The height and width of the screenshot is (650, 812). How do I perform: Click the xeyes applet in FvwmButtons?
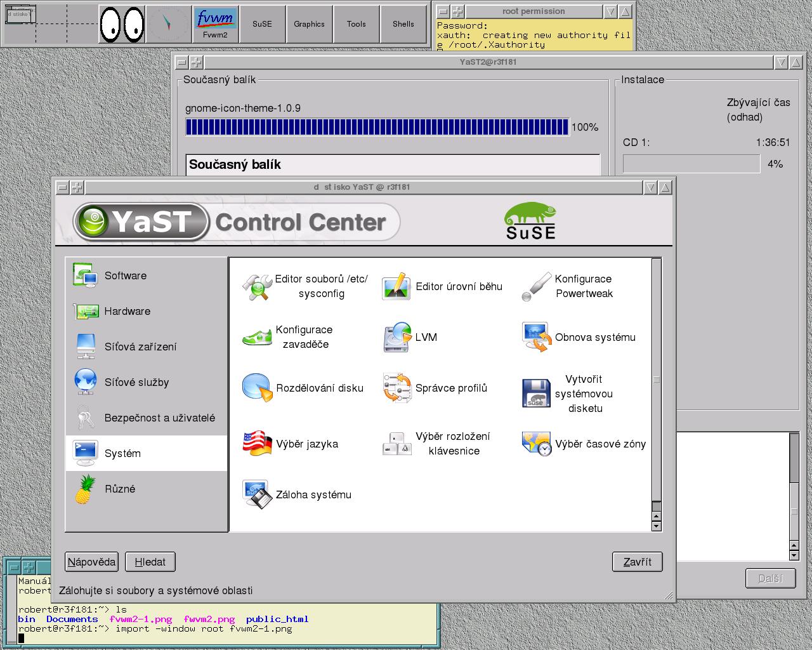click(122, 24)
